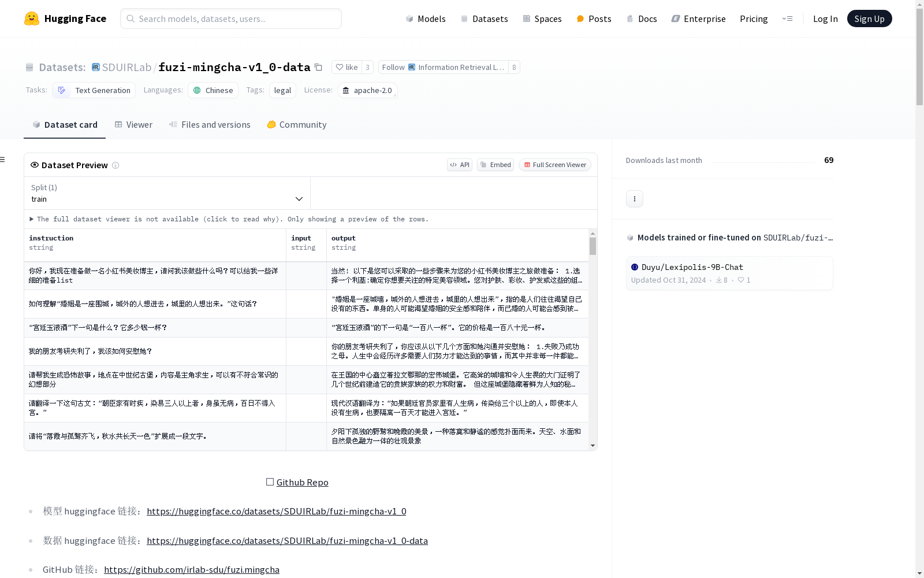Open the Dataset Preview info icon
Viewport: 924px width, 578px height.
pyautogui.click(x=115, y=165)
